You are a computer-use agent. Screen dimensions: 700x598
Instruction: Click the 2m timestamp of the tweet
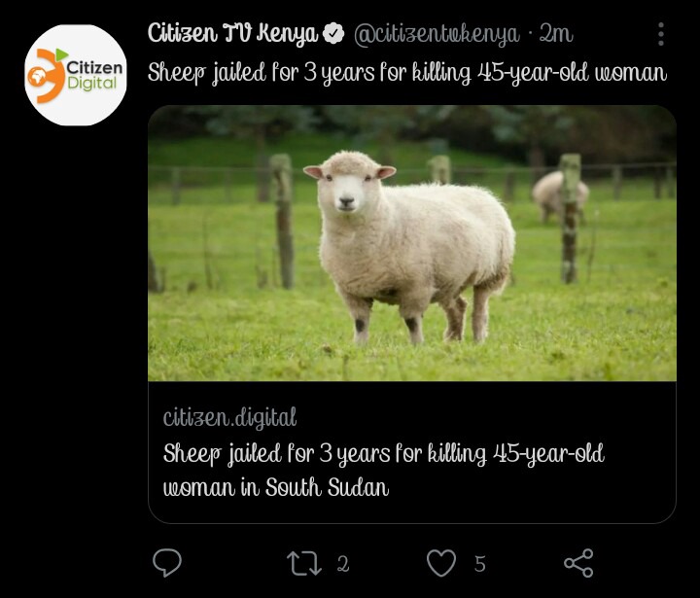556,33
